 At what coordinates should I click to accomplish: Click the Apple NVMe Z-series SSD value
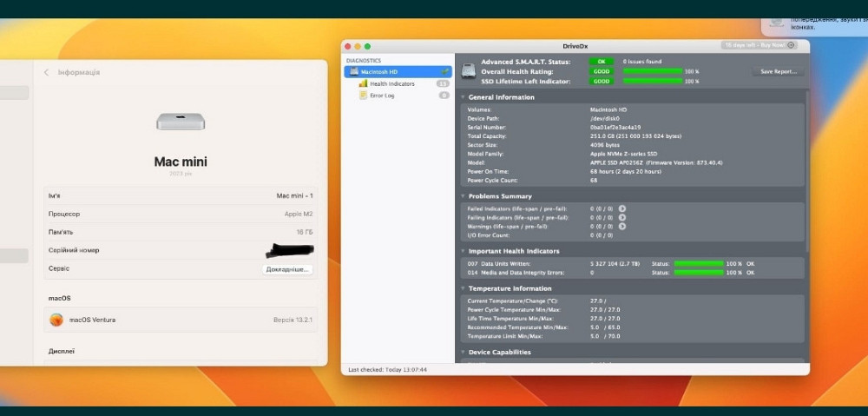pos(624,154)
